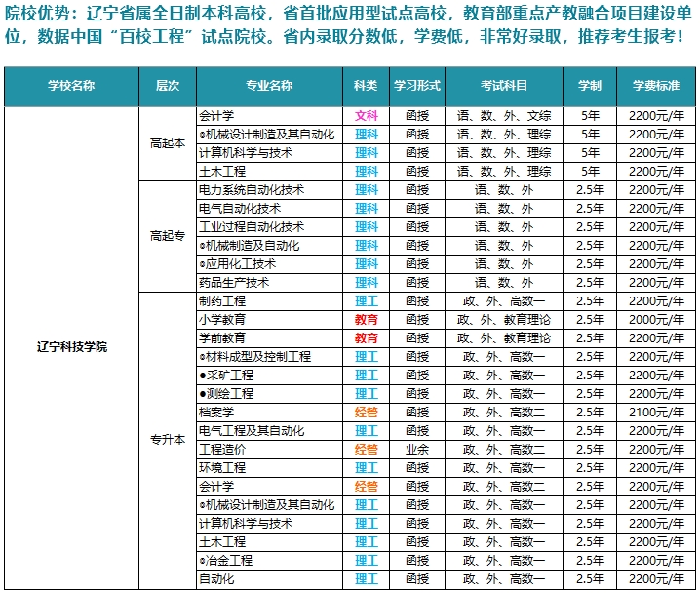Select the orange 经管 cell for 档案学

point(366,413)
